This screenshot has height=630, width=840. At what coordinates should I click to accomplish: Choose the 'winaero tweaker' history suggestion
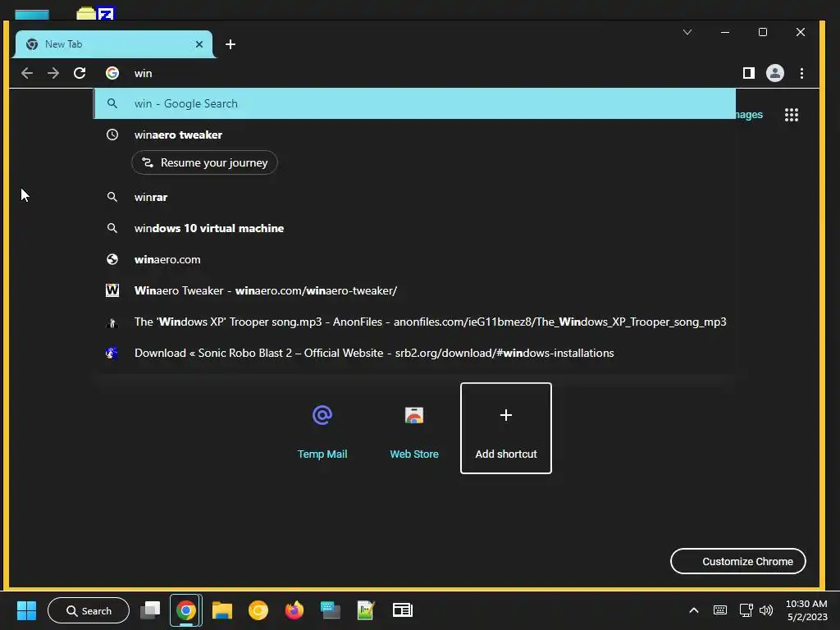(x=414, y=135)
